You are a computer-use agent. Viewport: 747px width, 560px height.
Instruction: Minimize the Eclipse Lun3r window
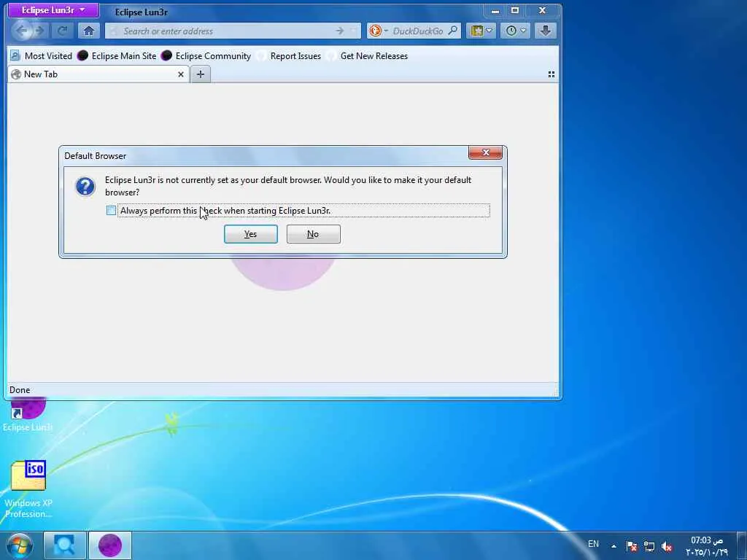point(495,10)
